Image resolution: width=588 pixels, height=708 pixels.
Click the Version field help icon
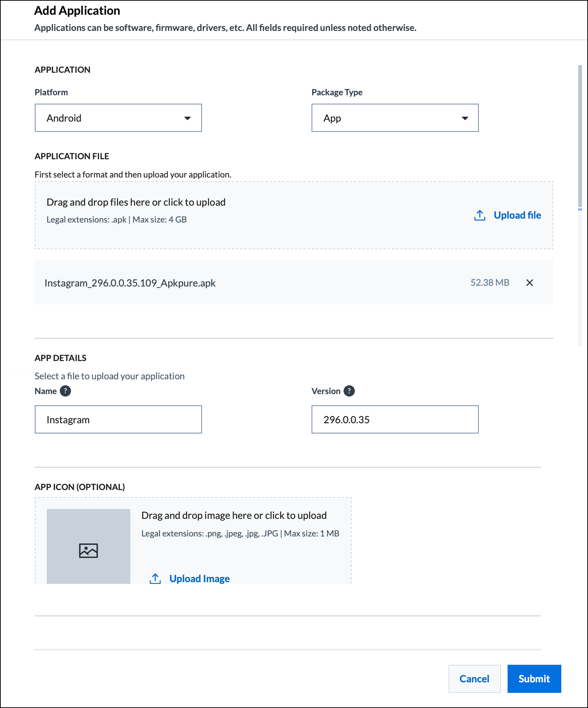tap(349, 391)
